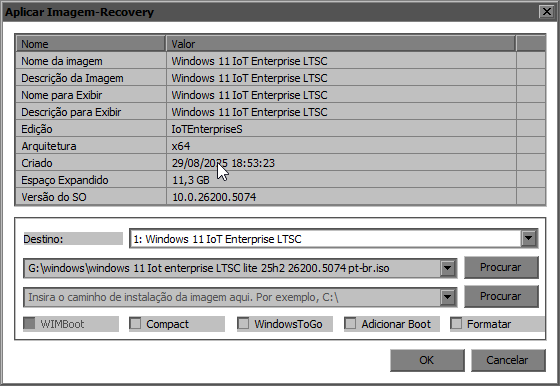
Task: Click the '10.0.26200.5074' value cell
Action: [341, 197]
